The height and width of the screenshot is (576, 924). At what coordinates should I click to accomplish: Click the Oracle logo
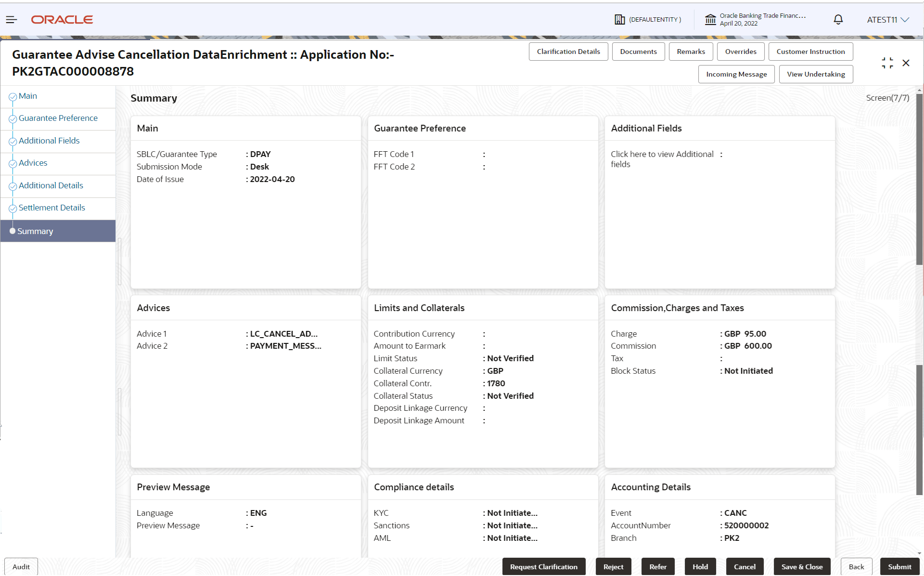click(x=62, y=20)
